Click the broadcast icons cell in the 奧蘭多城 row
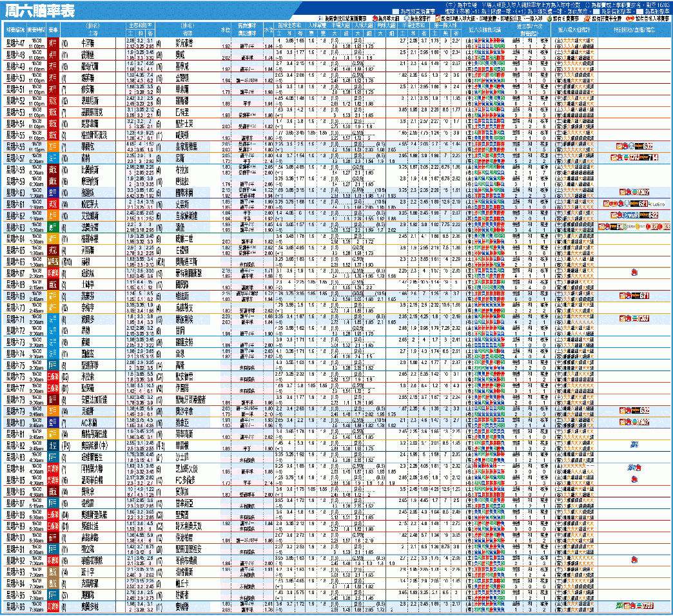This screenshot has width=673, height=616. click(x=634, y=606)
